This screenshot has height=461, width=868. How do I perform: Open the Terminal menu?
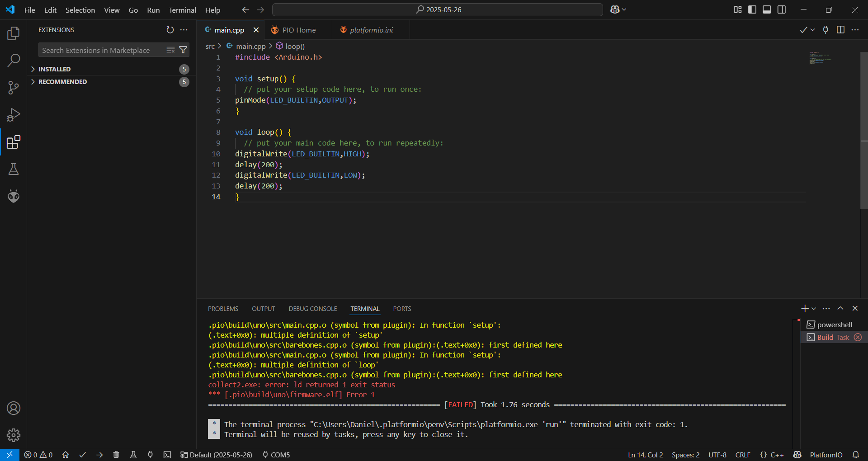coord(182,10)
